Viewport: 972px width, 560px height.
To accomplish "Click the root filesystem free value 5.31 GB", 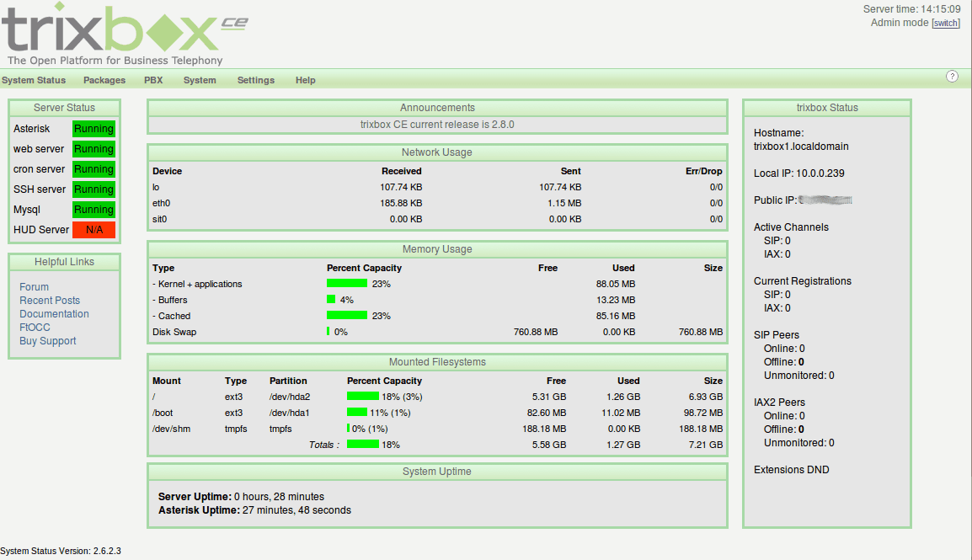I will tap(549, 397).
